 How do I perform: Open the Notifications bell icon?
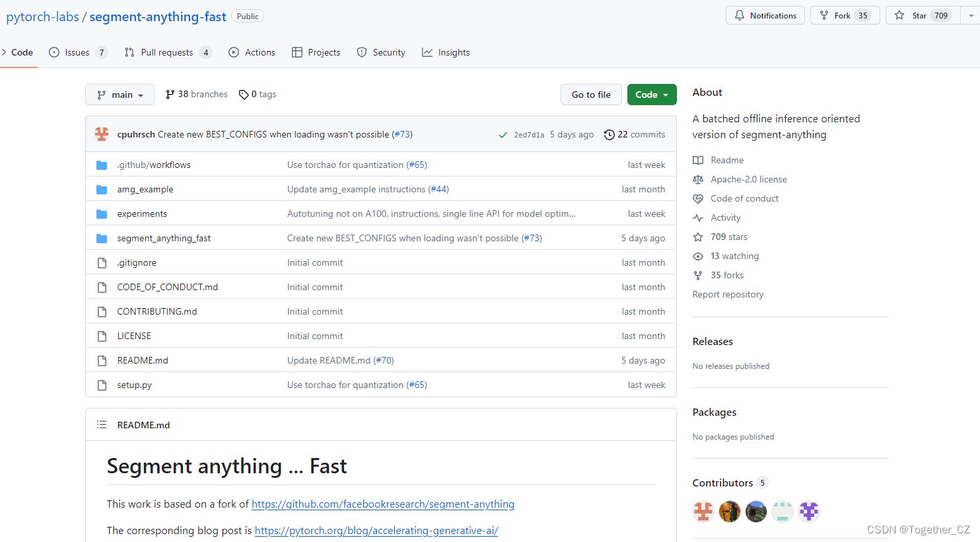click(738, 15)
